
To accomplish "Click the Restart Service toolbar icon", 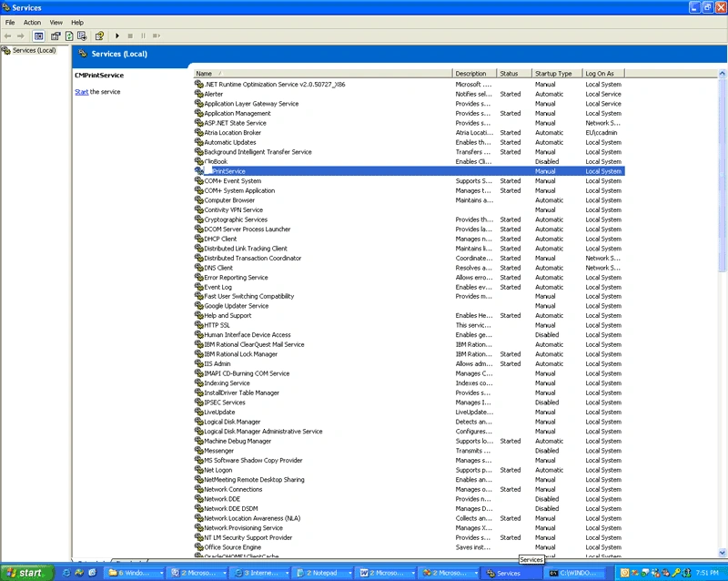I will 157,36.
